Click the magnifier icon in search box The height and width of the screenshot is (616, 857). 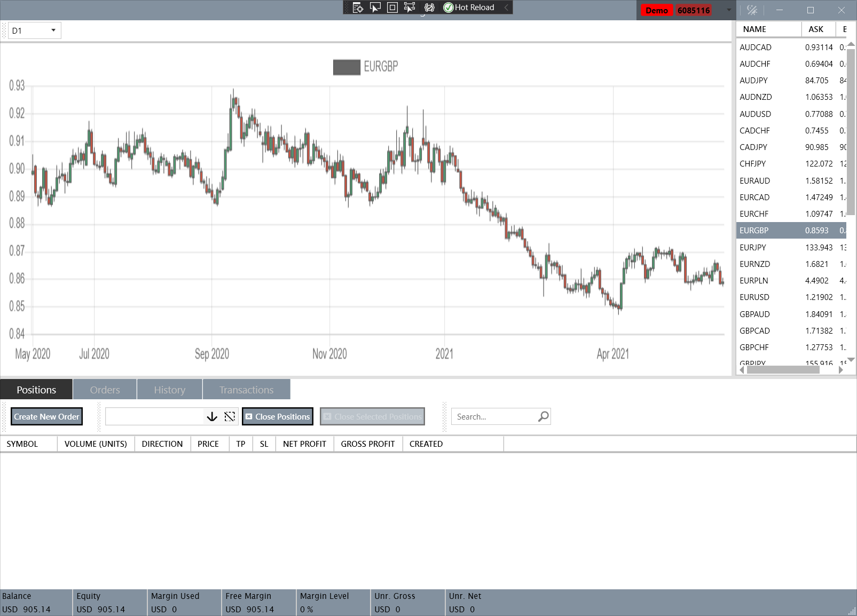pyautogui.click(x=543, y=416)
